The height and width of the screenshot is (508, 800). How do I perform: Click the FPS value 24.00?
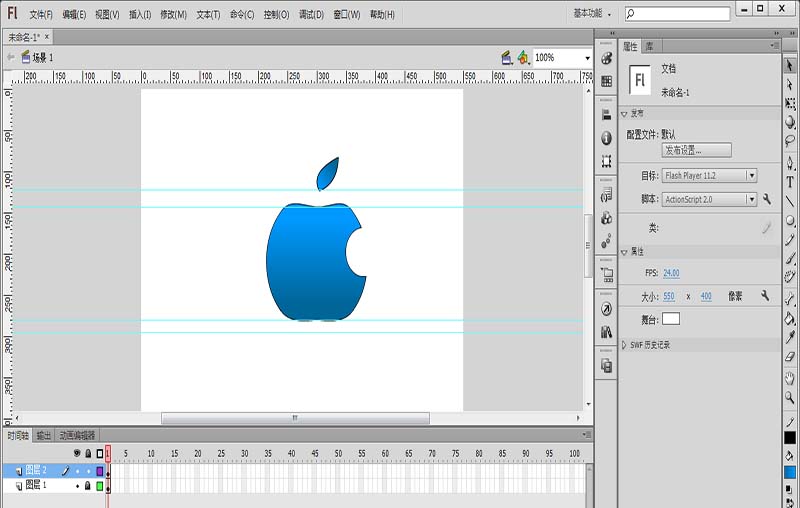tap(671, 273)
